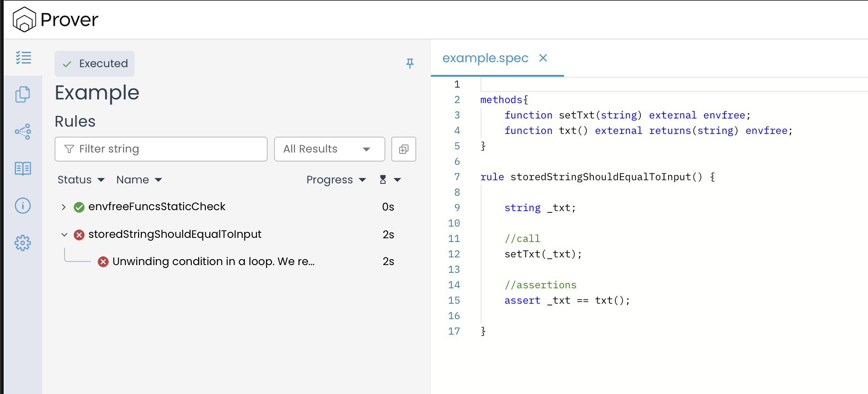Viewport: 868px width, 394px height.
Task: Collapse the storedStringShouldEqualToInput rule
Action: pos(64,235)
